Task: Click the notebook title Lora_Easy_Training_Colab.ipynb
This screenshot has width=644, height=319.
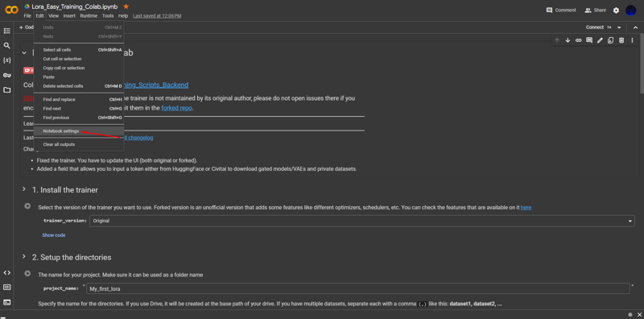Action: (x=75, y=6)
